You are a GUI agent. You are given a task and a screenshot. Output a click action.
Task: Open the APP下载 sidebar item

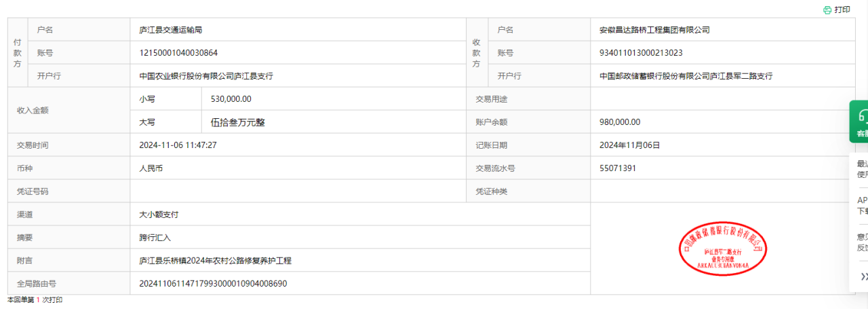862,205
